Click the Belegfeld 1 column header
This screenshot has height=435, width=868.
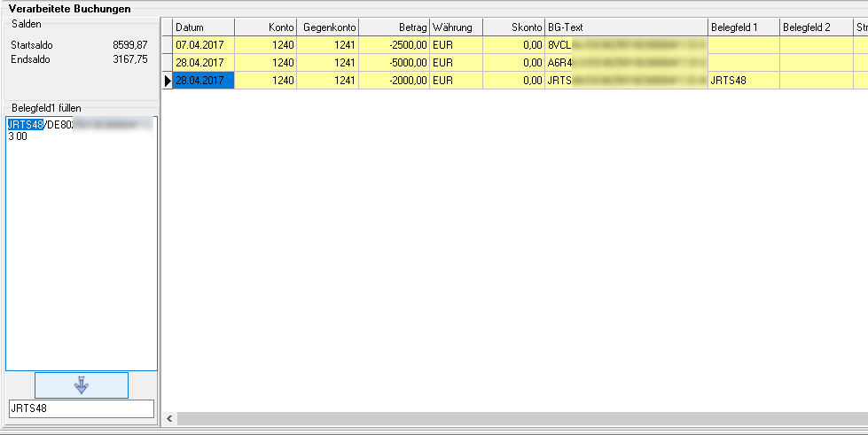click(743, 27)
